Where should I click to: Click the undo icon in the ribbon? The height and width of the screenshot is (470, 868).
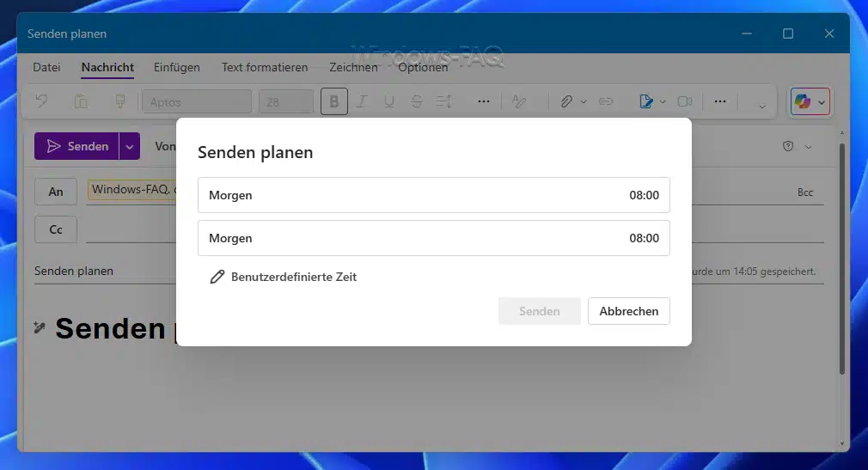(41, 101)
